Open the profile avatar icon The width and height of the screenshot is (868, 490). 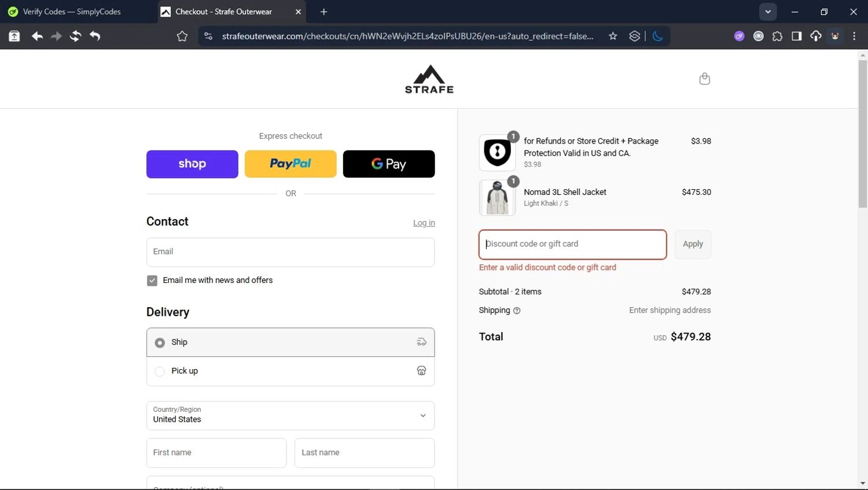click(x=835, y=36)
